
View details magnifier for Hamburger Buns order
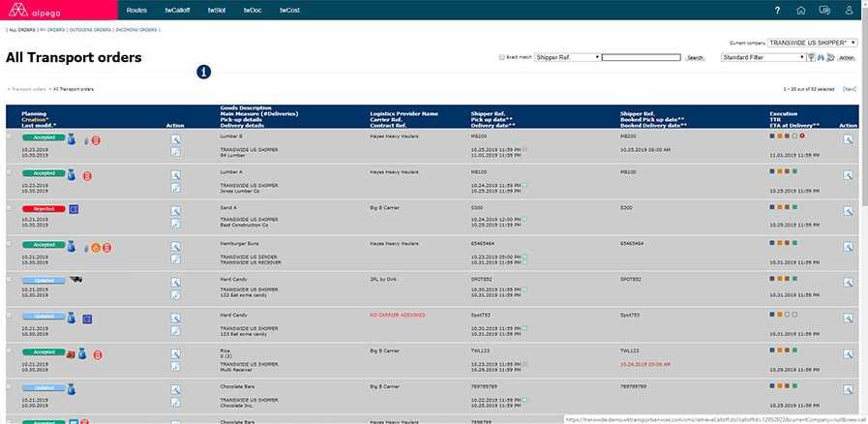175,246
